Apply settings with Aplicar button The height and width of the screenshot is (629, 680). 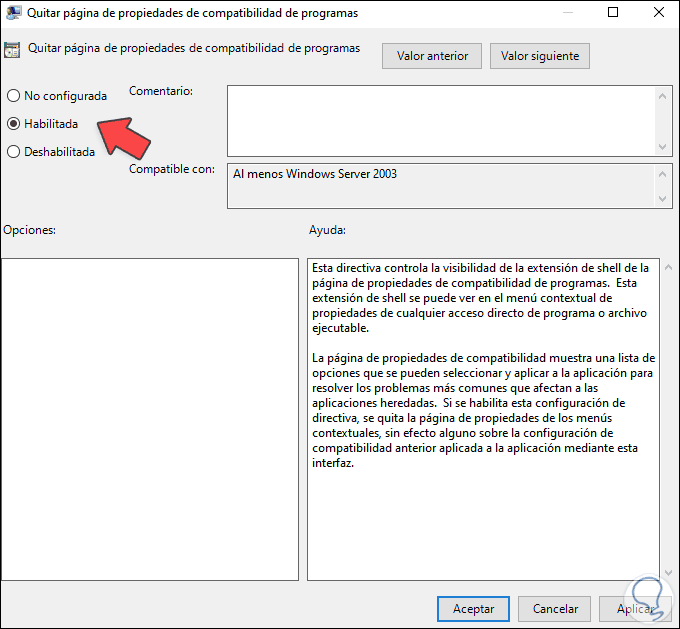coord(635,609)
